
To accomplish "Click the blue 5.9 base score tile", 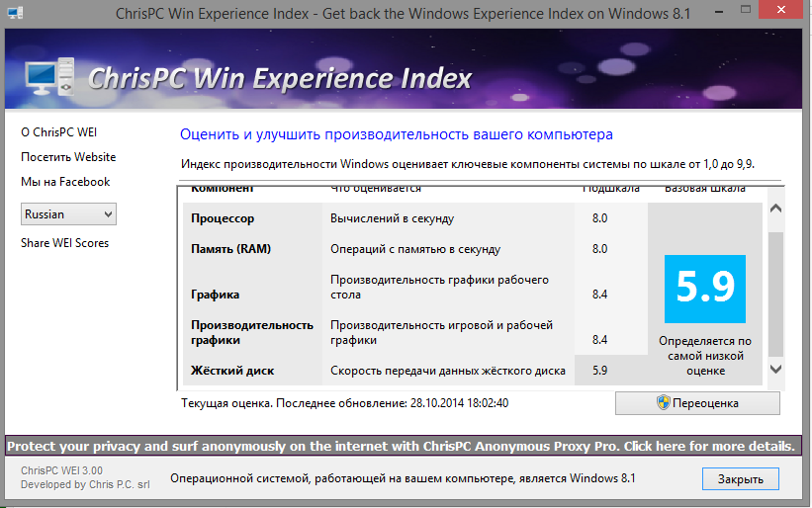I will (x=705, y=289).
